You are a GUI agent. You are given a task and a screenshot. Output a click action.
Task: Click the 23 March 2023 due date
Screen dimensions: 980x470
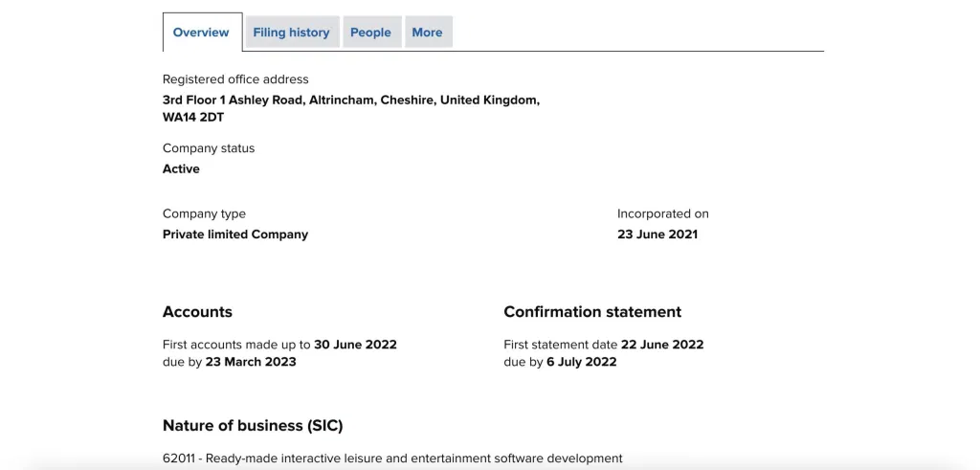click(251, 362)
